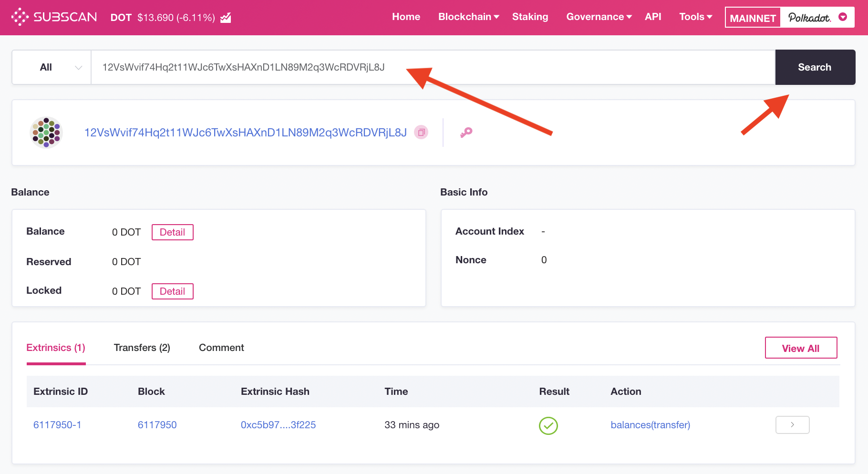Click the green success checkmark in Result column
The image size is (868, 474).
pyautogui.click(x=548, y=425)
